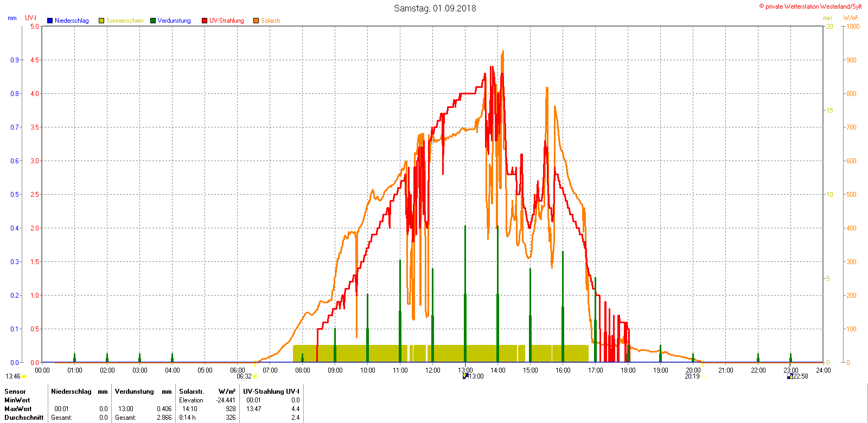This screenshot has width=868, height=423.
Task: Click the chart title Samstag, 01.09.2018
Action: click(x=435, y=8)
